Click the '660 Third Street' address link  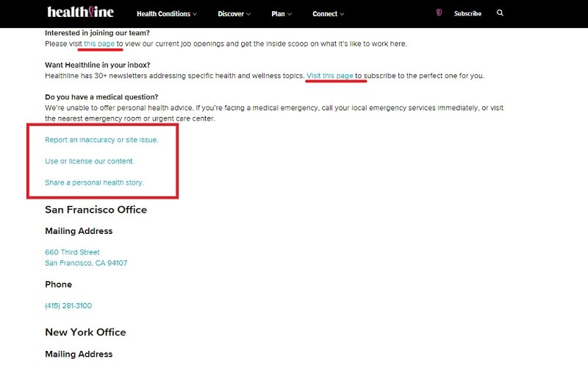click(x=72, y=252)
